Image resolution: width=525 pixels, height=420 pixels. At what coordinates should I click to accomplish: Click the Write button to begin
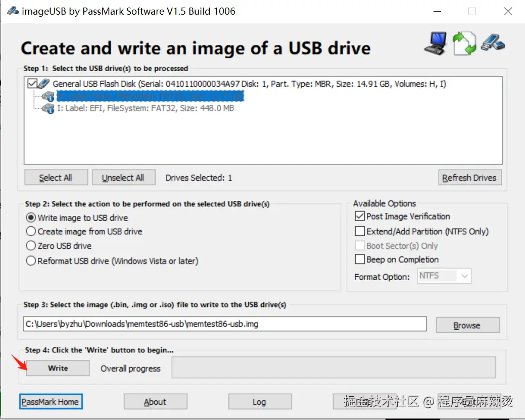[58, 368]
